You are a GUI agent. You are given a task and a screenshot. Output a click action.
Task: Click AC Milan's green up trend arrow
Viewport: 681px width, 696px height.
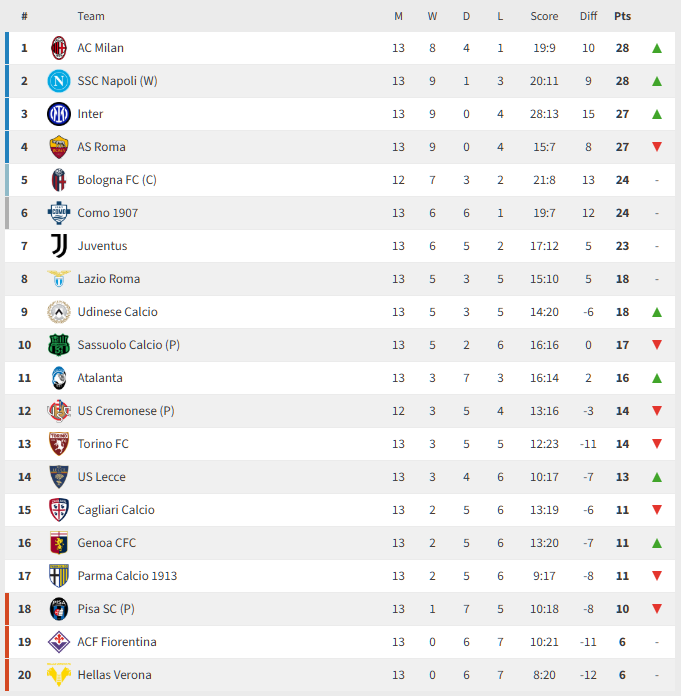point(657,48)
